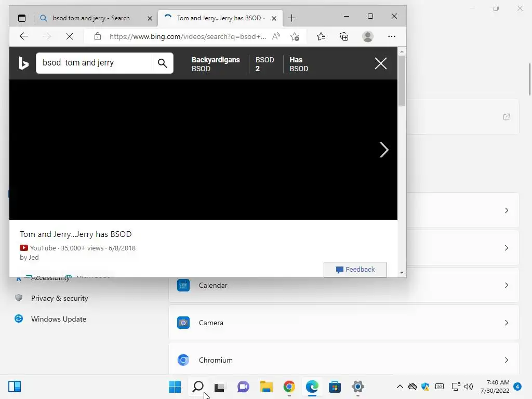Open touch keyboard tray icon
The image size is (532, 399).
click(x=440, y=387)
